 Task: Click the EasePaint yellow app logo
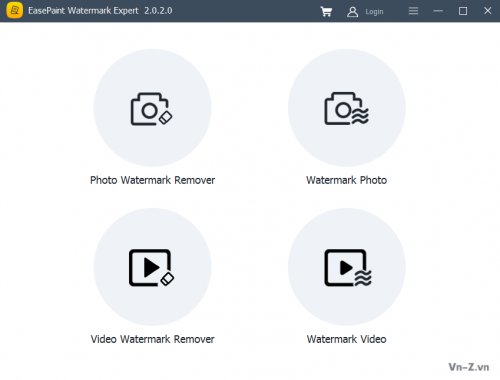point(15,11)
